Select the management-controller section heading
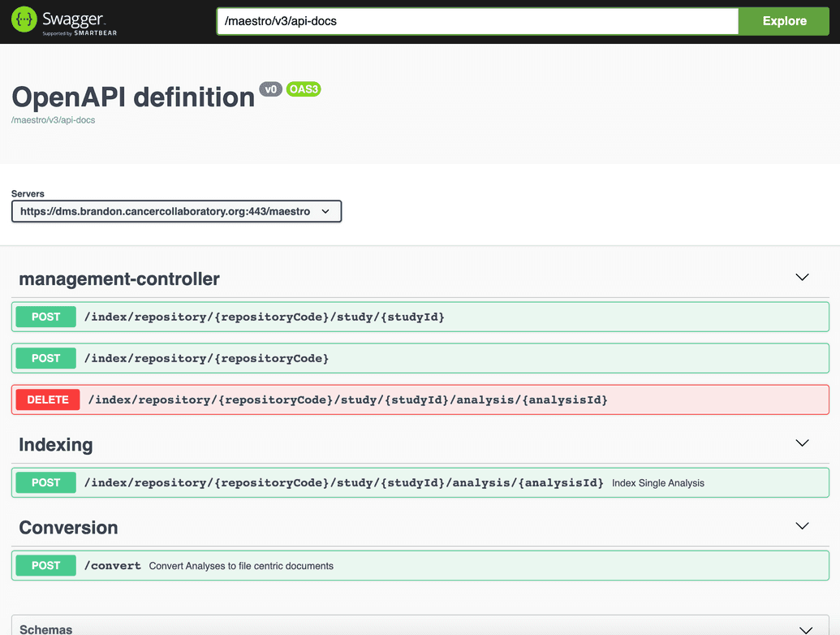This screenshot has height=635, width=840. (119, 279)
